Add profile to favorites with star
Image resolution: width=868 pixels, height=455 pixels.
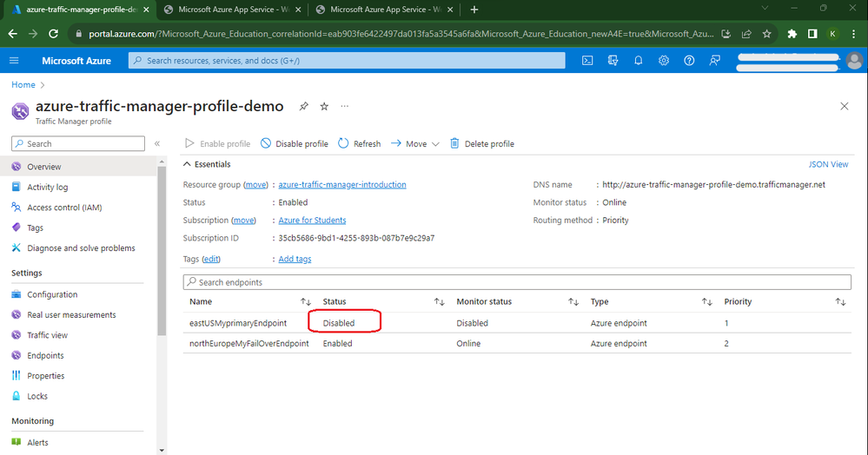click(324, 106)
